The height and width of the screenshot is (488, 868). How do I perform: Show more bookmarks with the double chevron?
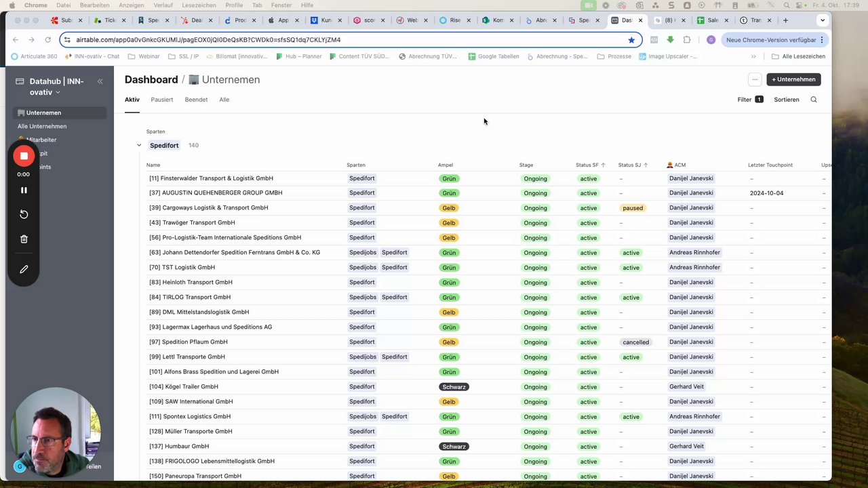coord(753,56)
